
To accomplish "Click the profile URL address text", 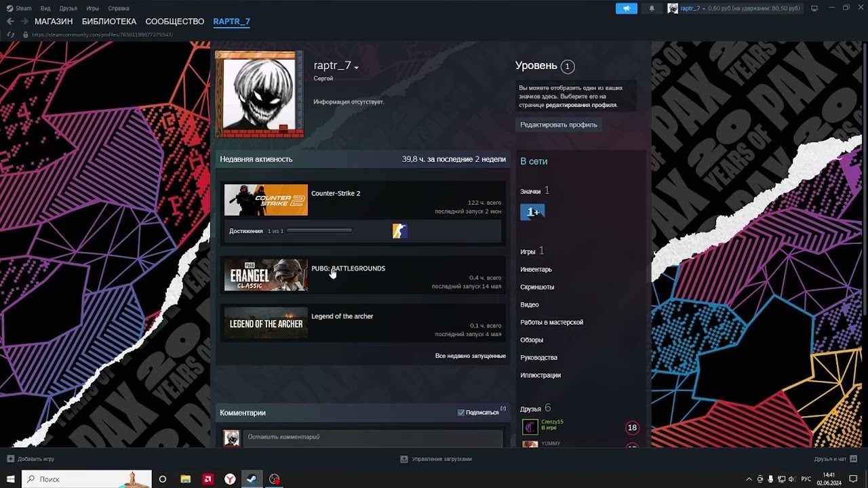I will coord(102,35).
